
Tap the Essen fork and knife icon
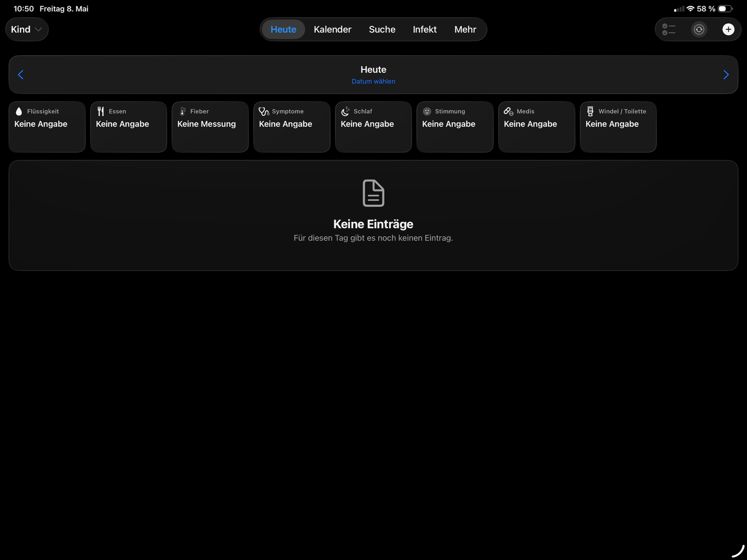[x=101, y=112]
